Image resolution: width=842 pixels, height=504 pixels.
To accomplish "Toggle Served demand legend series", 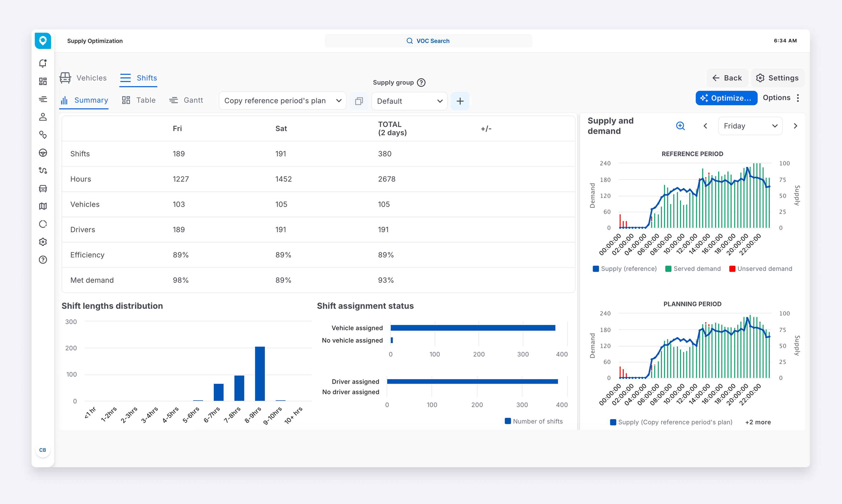I will [693, 269].
